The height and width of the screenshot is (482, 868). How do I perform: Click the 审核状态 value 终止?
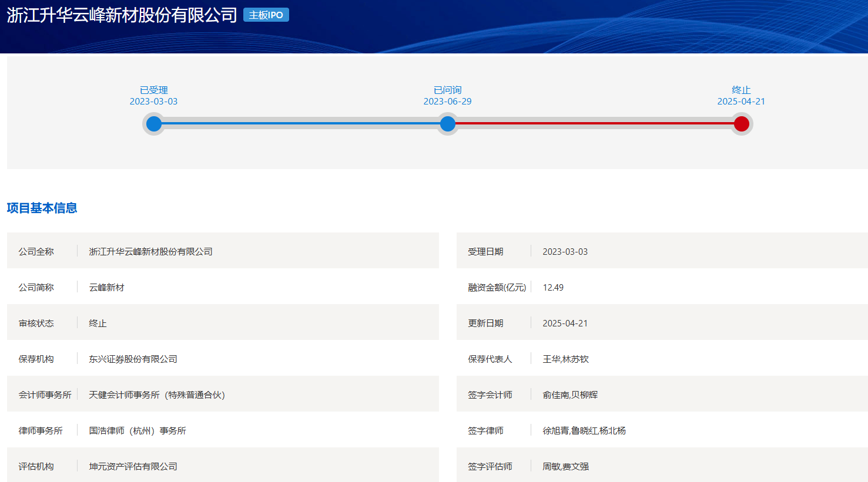tap(98, 323)
